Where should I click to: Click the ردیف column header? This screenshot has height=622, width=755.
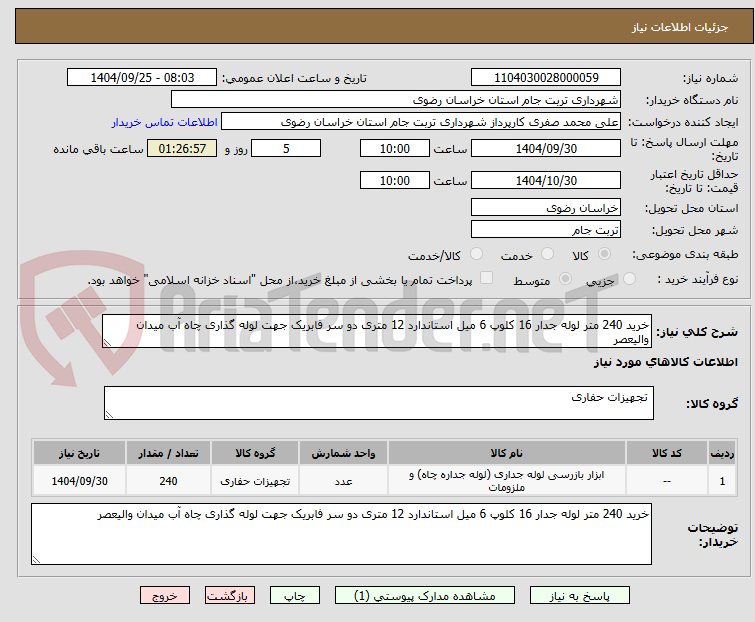(x=722, y=453)
